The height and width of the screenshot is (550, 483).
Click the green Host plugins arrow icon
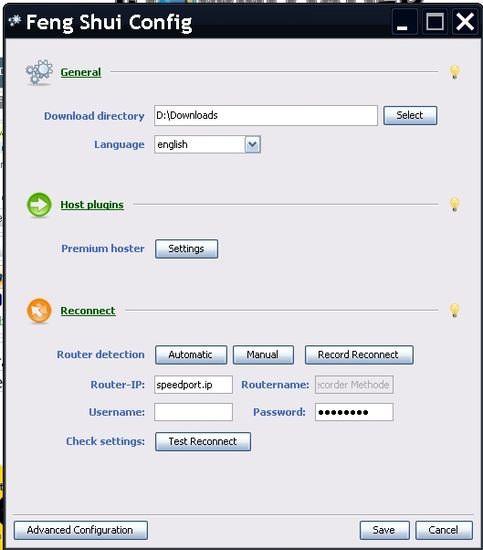pyautogui.click(x=39, y=204)
